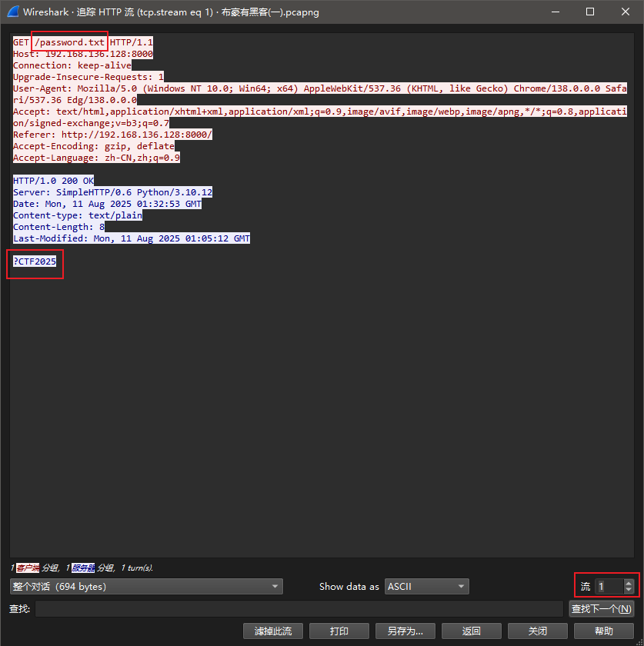
Task: Click the GET /password.txt request line
Action: pos(83,42)
